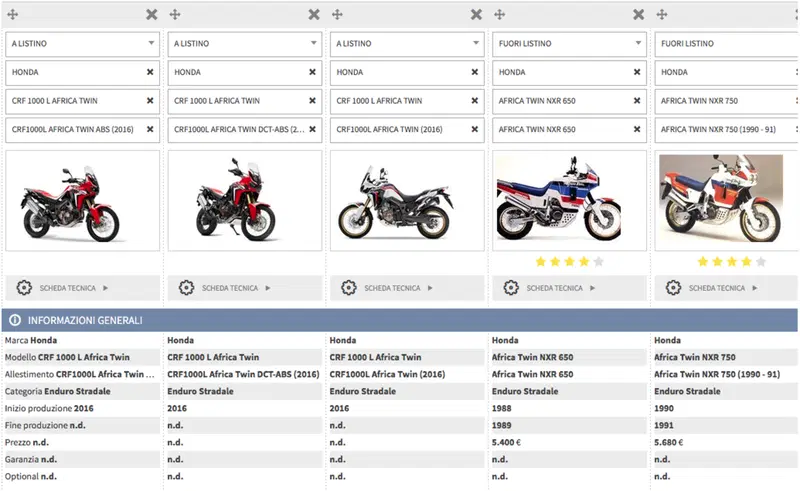Viewport: 800px width, 491px height.
Task: Click the star rating under the NXR 650
Action: coord(569,262)
